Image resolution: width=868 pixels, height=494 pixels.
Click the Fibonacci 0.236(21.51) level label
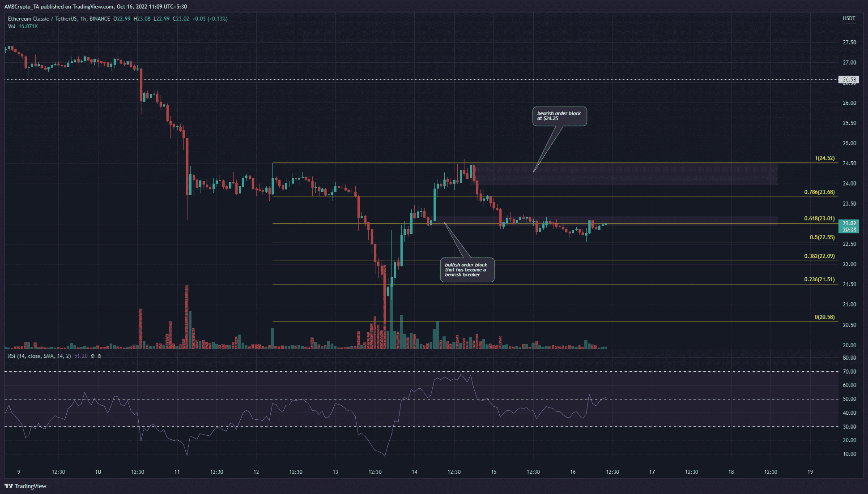coord(819,279)
